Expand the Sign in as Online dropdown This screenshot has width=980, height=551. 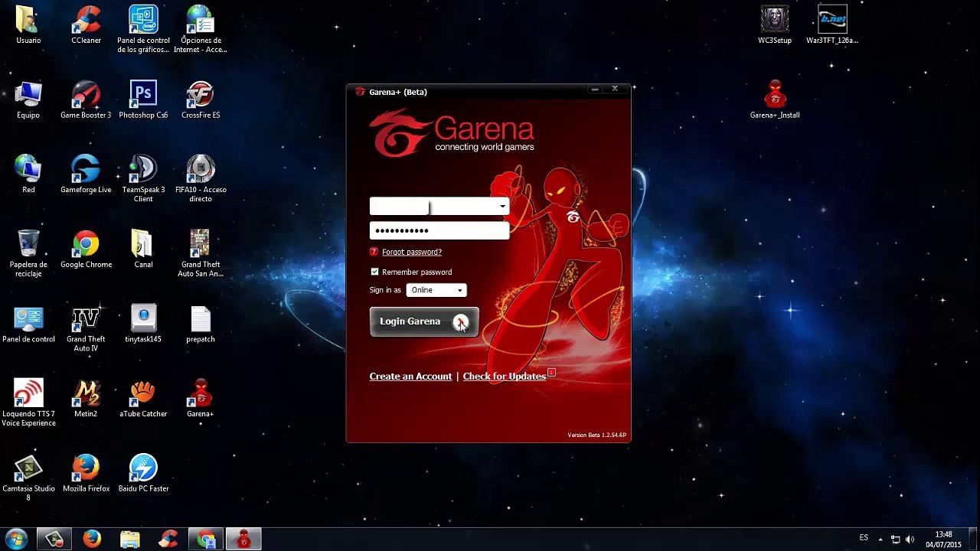coord(436,290)
